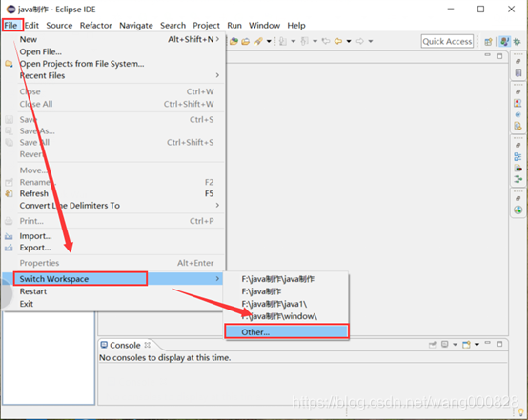
Task: Minimize the Console view panel
Action: click(x=487, y=343)
